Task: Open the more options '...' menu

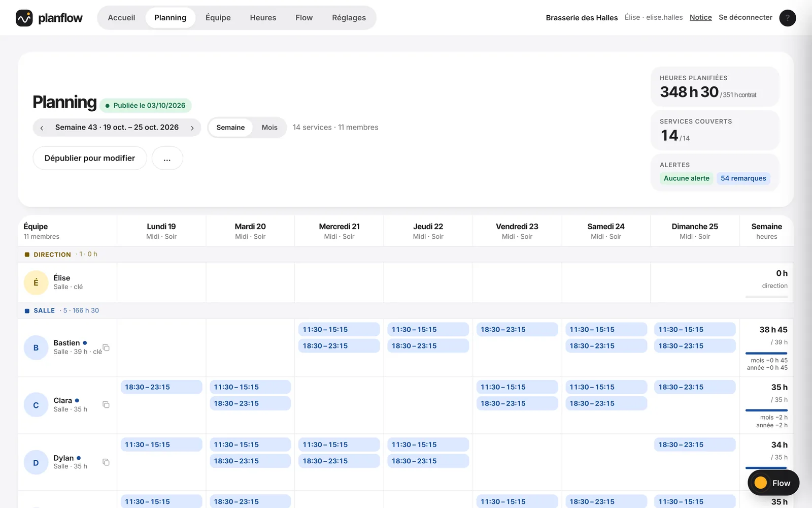Action: click(167, 158)
